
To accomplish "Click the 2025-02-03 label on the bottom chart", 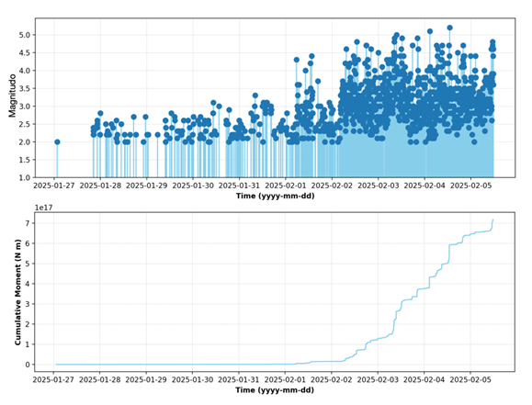I will (378, 379).
